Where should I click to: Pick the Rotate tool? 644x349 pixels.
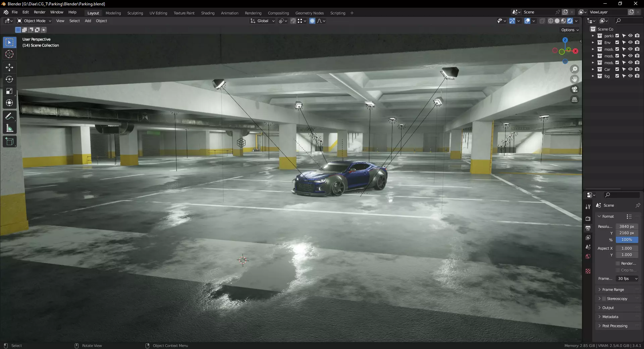coord(9,79)
